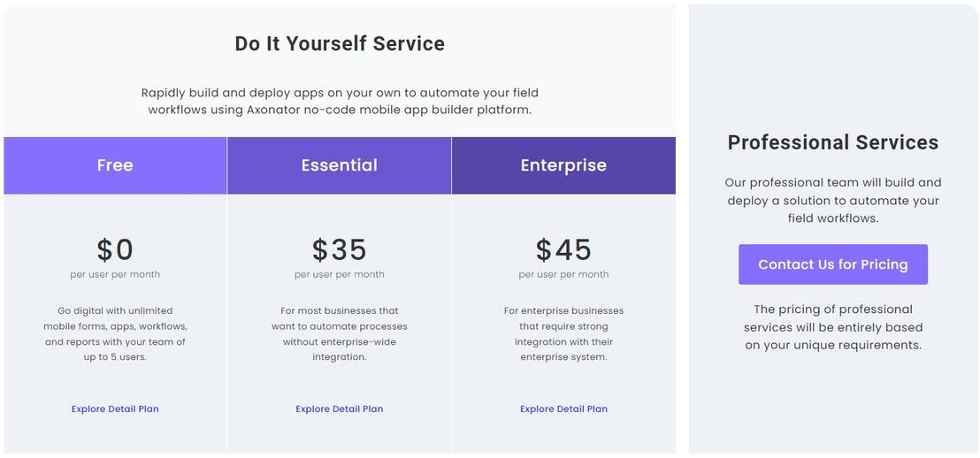Click 'per user per month' under $35

pos(340,275)
